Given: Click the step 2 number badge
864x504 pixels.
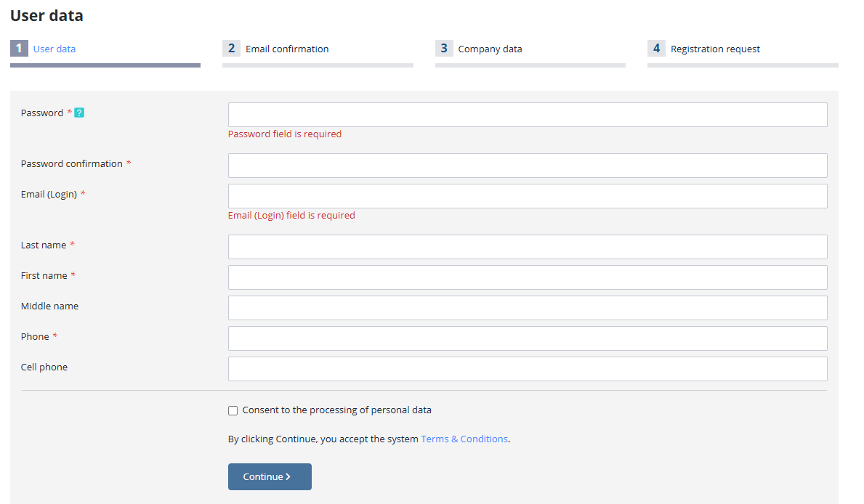Looking at the screenshot, I should click(231, 49).
